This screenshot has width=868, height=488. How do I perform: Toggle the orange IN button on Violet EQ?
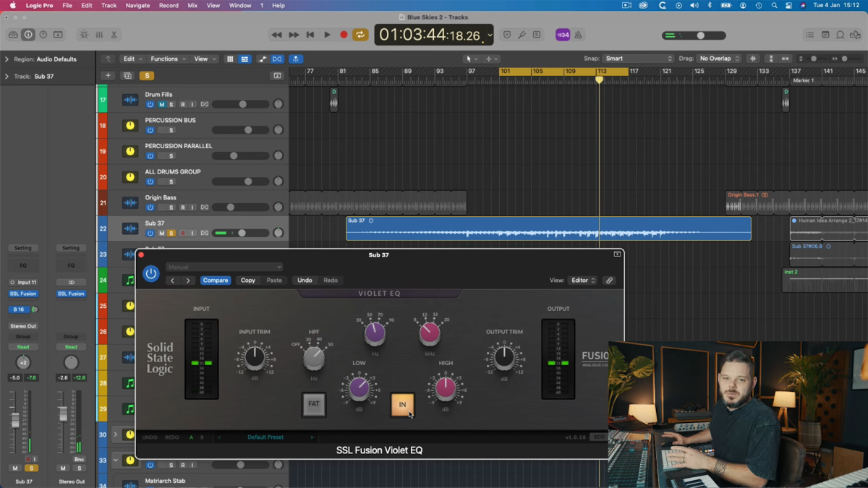point(402,404)
